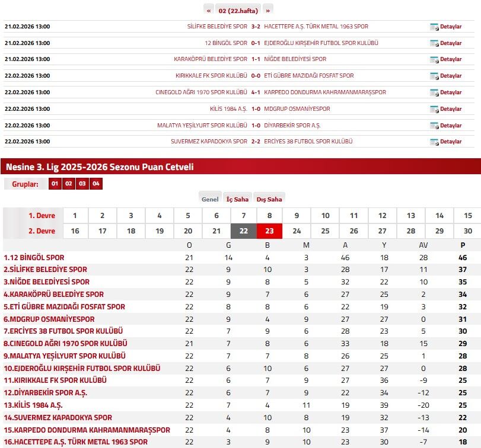Select red highlighted week 23
Viewport: 481px width, 448px height.
pyautogui.click(x=269, y=231)
